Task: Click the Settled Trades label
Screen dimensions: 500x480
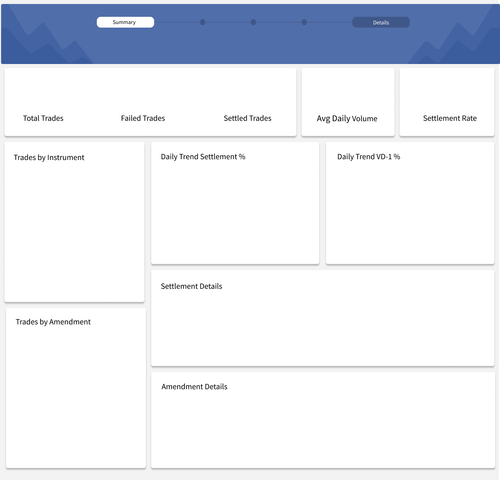Action: pos(247,118)
